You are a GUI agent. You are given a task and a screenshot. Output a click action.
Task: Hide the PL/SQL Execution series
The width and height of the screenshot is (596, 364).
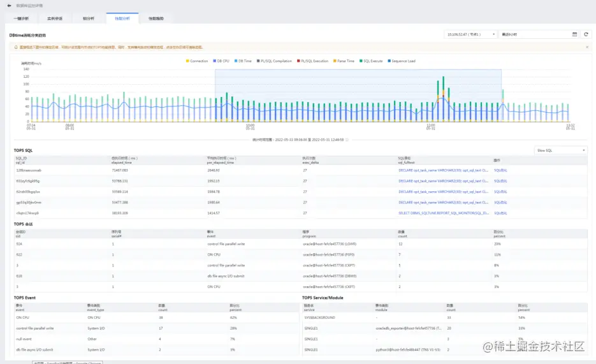click(312, 61)
